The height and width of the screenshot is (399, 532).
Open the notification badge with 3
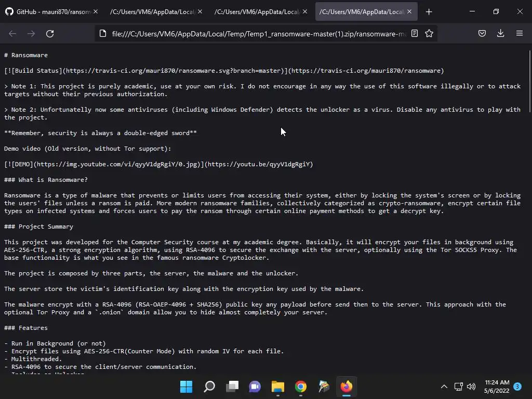[517, 386]
